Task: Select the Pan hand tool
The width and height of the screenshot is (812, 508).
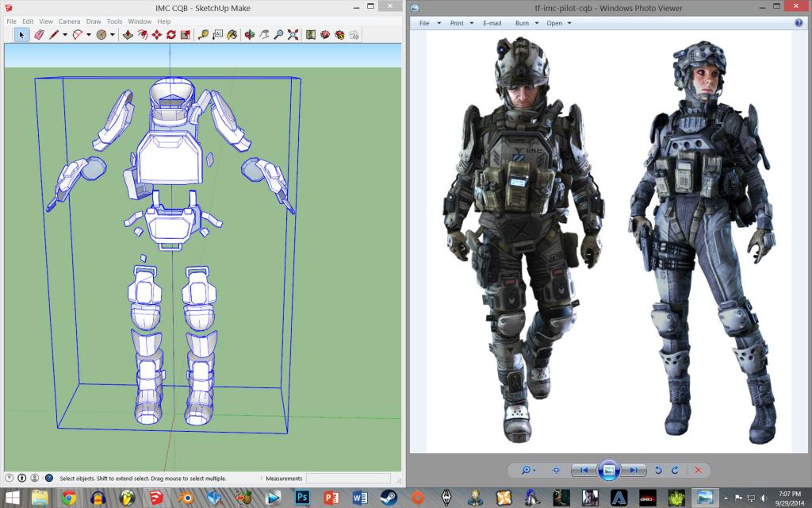Action: point(264,35)
